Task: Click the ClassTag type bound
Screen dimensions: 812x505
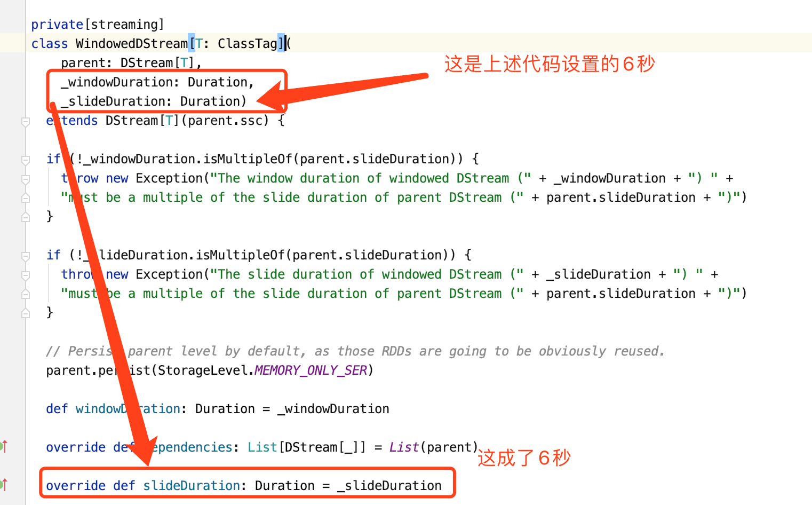Action: 248,44
